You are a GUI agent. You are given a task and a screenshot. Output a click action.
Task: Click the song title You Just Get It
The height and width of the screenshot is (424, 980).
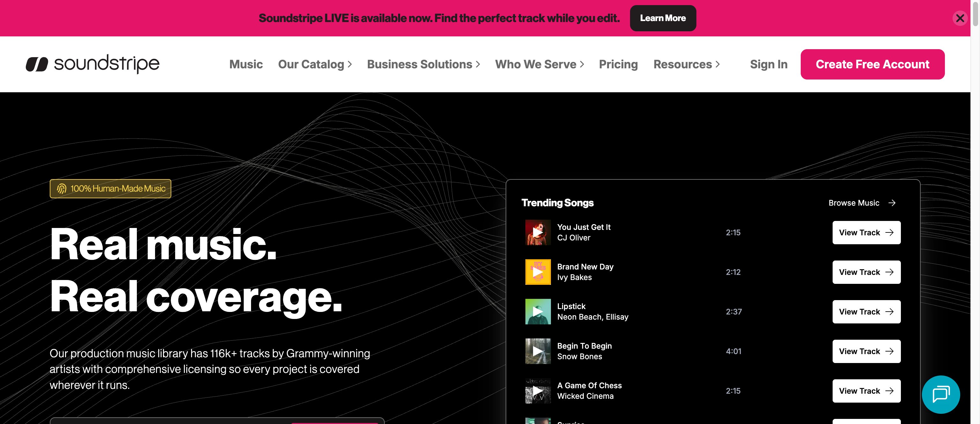click(583, 227)
